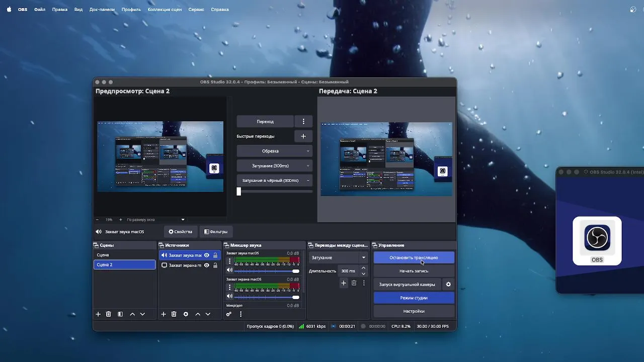The width and height of the screenshot is (644, 362).
Task: Add a new source in Источники panel
Action: pos(164,314)
